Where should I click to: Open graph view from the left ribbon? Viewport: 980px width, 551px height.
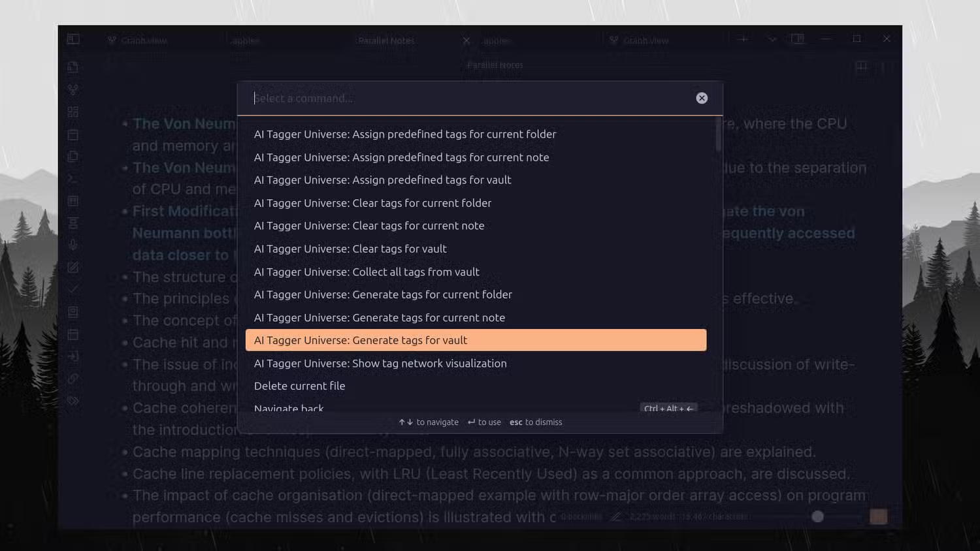(73, 89)
